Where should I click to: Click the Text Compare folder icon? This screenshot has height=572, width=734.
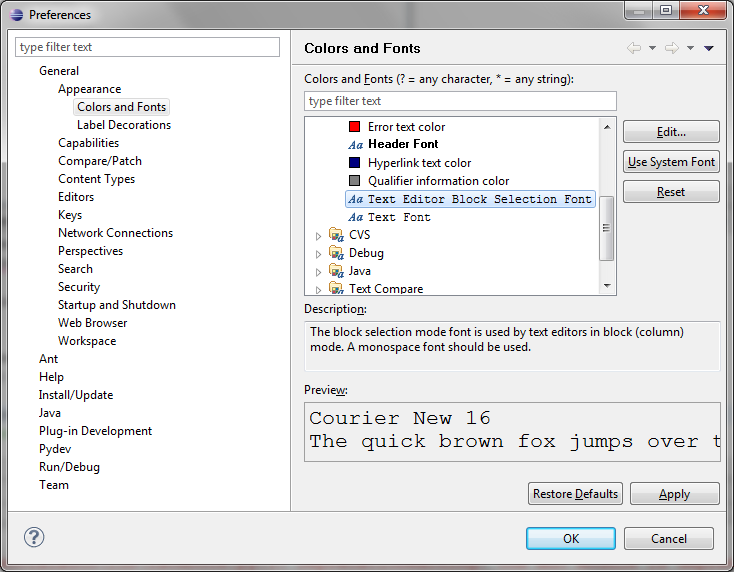coord(336,287)
